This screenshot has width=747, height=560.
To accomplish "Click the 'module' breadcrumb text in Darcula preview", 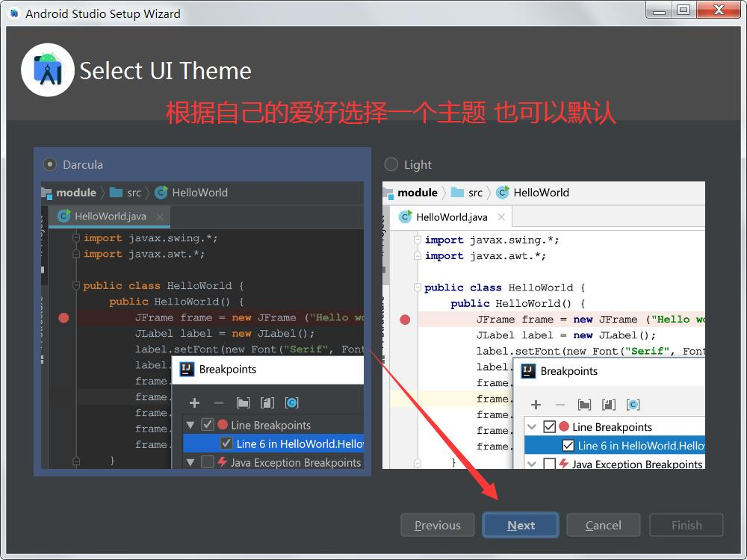I will click(x=76, y=193).
